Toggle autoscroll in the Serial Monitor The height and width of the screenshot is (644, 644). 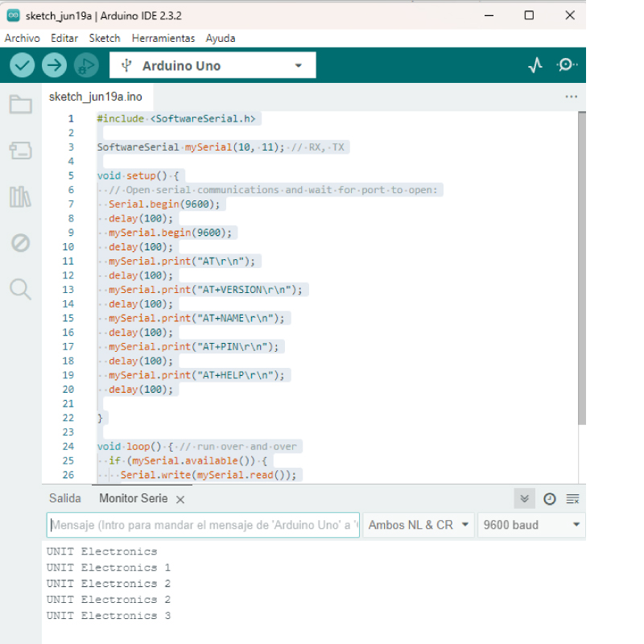click(x=525, y=499)
